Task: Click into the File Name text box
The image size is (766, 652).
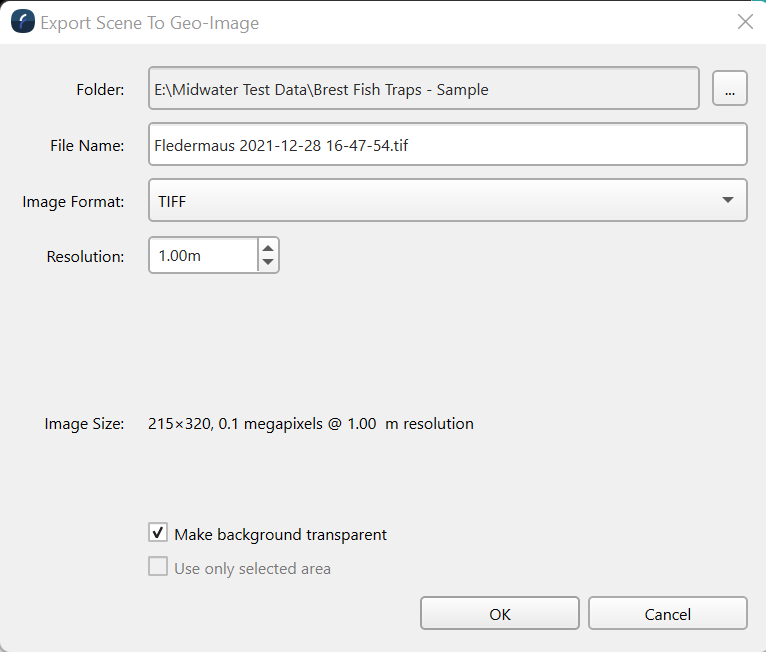Action: [x=447, y=145]
